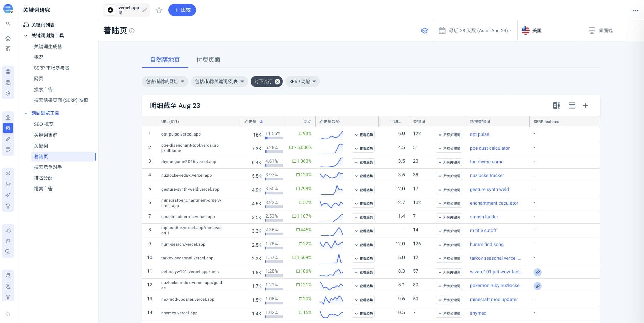Open the 美国 country selector
The height and width of the screenshot is (323, 644).
point(550,31)
